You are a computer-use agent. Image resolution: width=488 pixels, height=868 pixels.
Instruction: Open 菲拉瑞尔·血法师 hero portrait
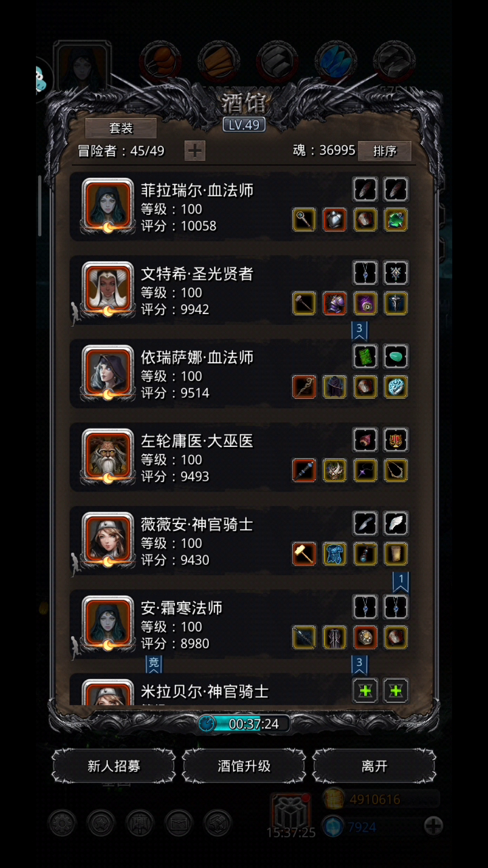pos(108,205)
